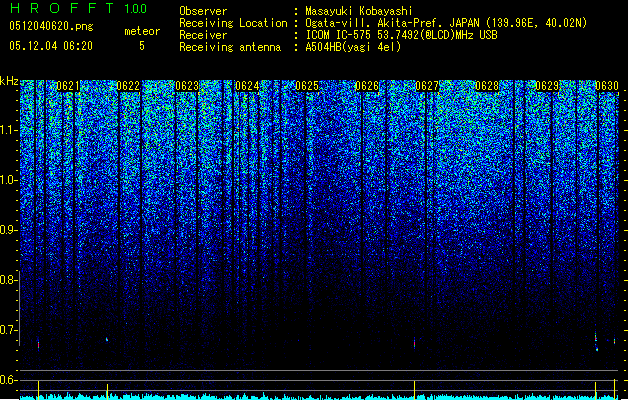
Task: Select observer name Masayuki Kobayashi
Action: 359,11
